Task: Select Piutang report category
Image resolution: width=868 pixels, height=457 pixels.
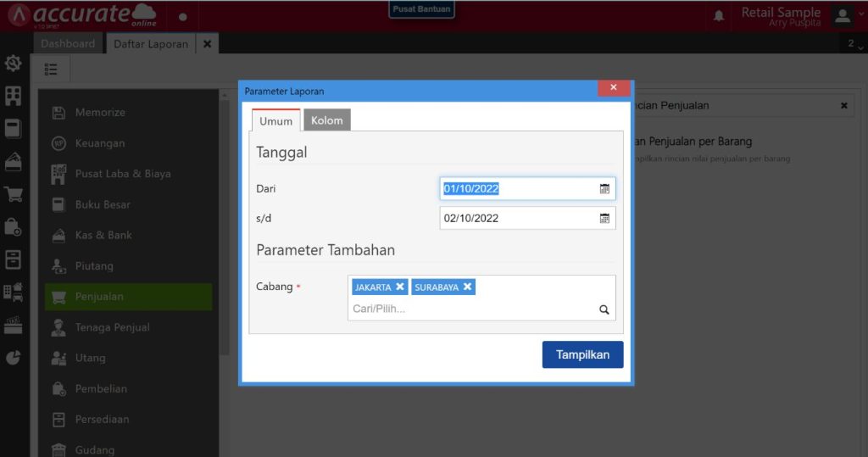Action: click(129, 266)
